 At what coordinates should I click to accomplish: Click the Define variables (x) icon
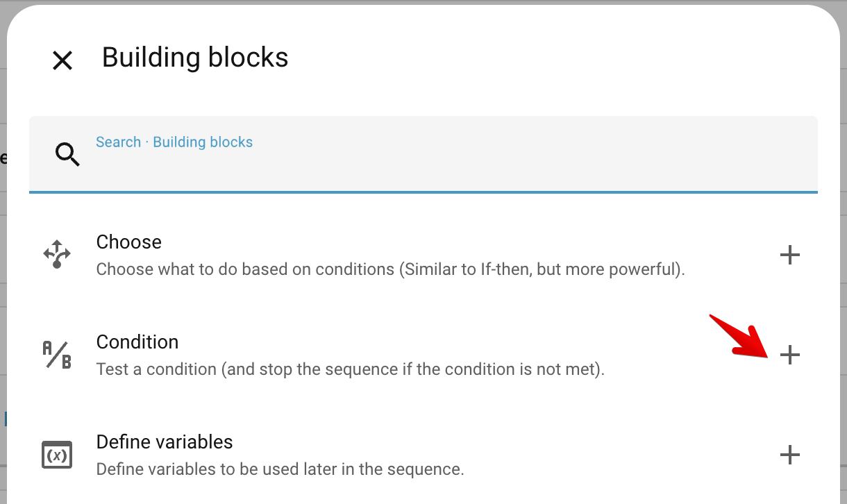(x=57, y=455)
